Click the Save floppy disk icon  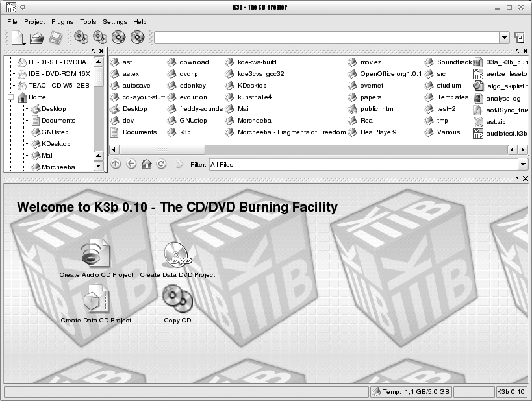[x=56, y=38]
